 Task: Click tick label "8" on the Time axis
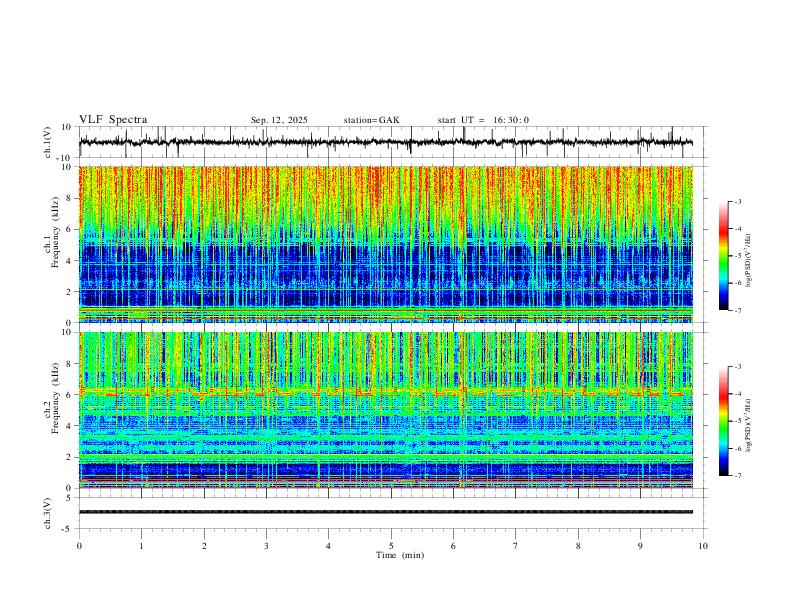[578, 546]
